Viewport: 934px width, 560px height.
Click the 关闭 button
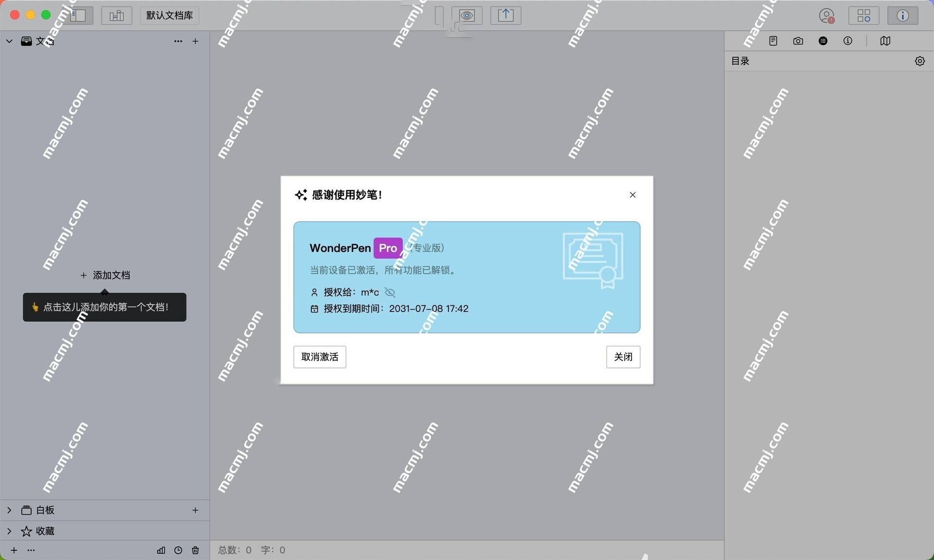[623, 357]
